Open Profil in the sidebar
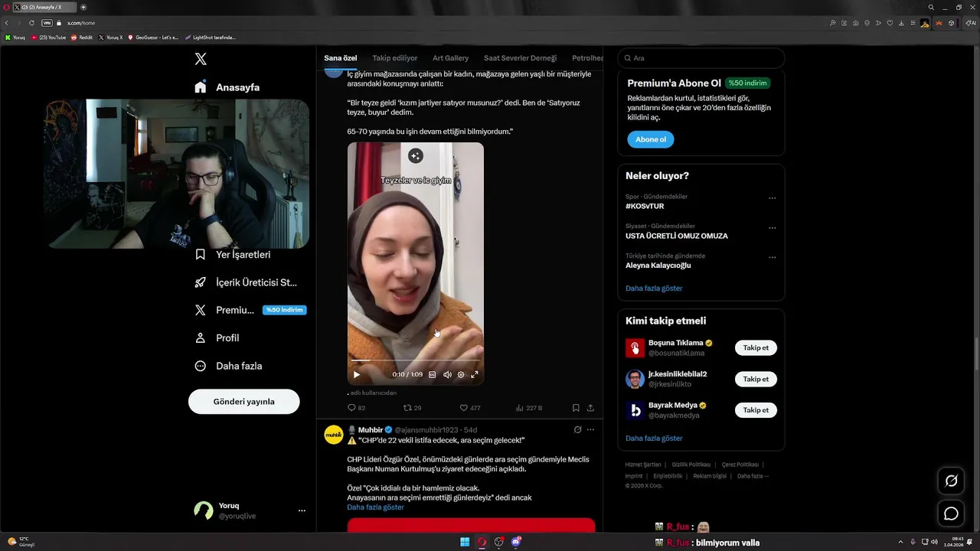The image size is (980, 551). pos(217,337)
